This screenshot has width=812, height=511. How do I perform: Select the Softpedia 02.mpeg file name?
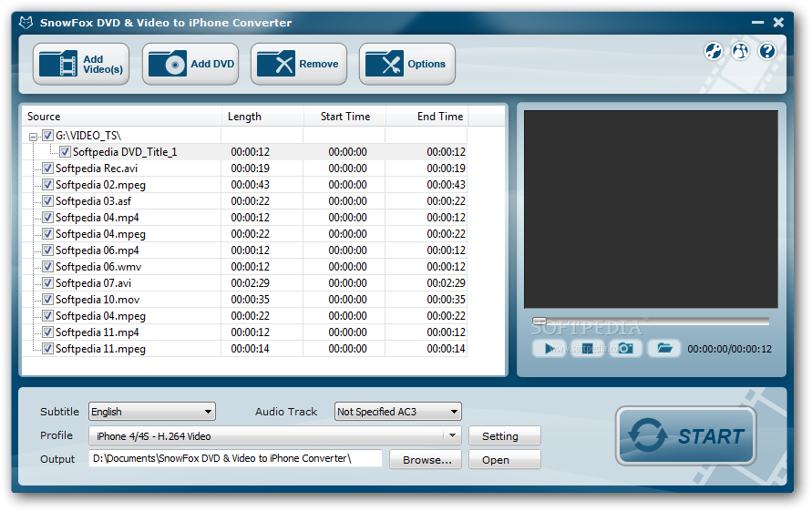100,185
